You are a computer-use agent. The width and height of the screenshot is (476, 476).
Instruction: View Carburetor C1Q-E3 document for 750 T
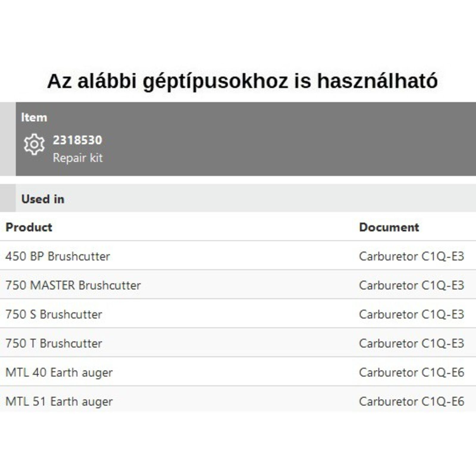point(411,343)
